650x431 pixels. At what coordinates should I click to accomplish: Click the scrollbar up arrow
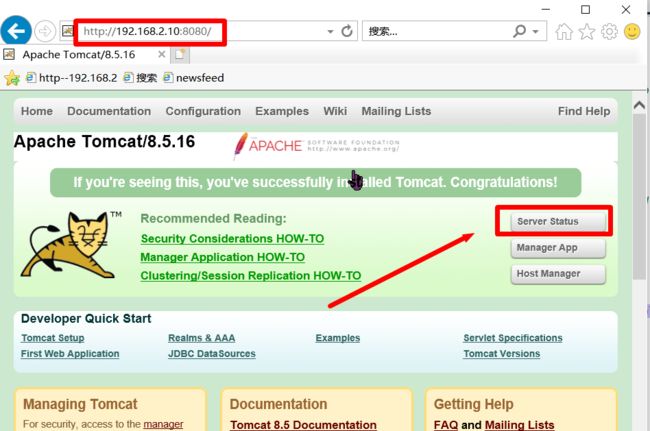639,105
